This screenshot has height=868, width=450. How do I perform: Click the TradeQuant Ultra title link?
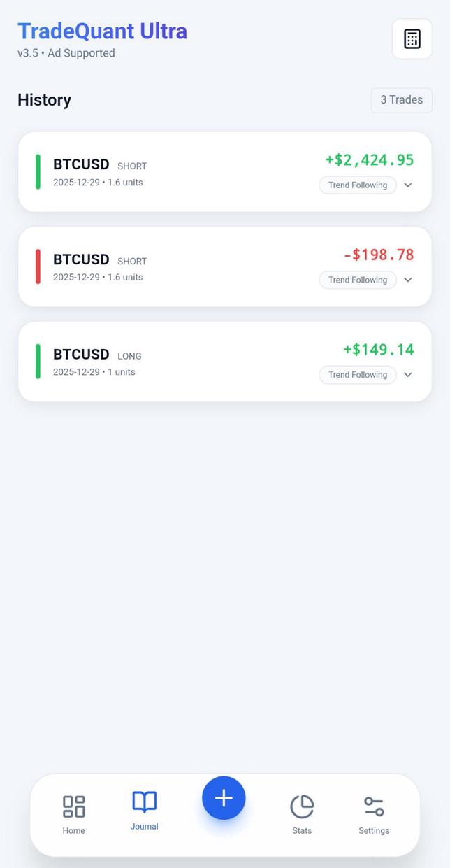pos(102,31)
